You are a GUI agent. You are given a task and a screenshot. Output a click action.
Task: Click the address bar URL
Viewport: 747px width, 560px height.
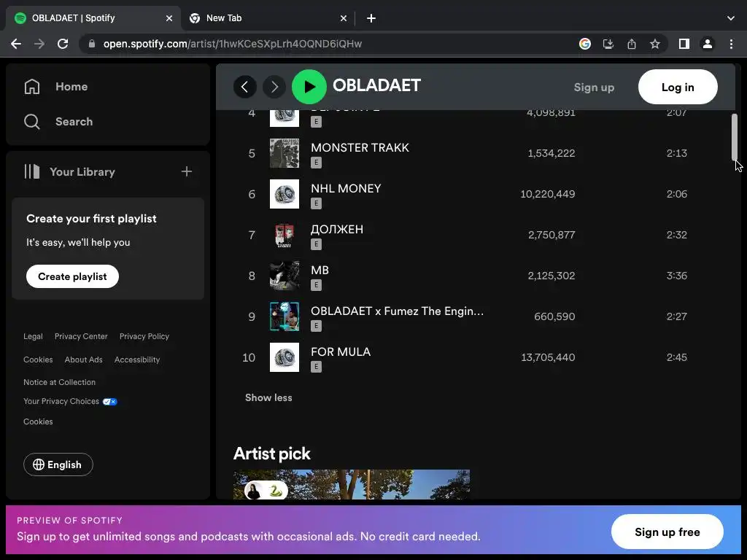tap(233, 44)
